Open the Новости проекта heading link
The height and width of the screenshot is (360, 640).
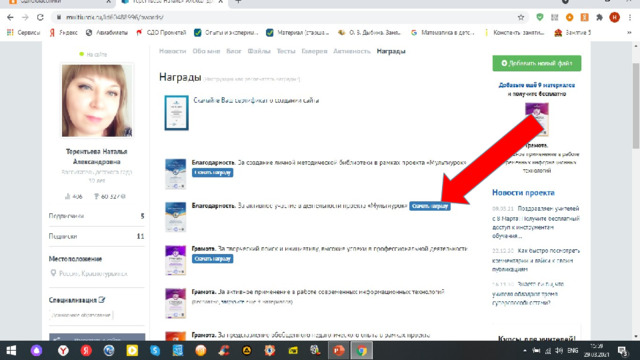pyautogui.click(x=523, y=193)
